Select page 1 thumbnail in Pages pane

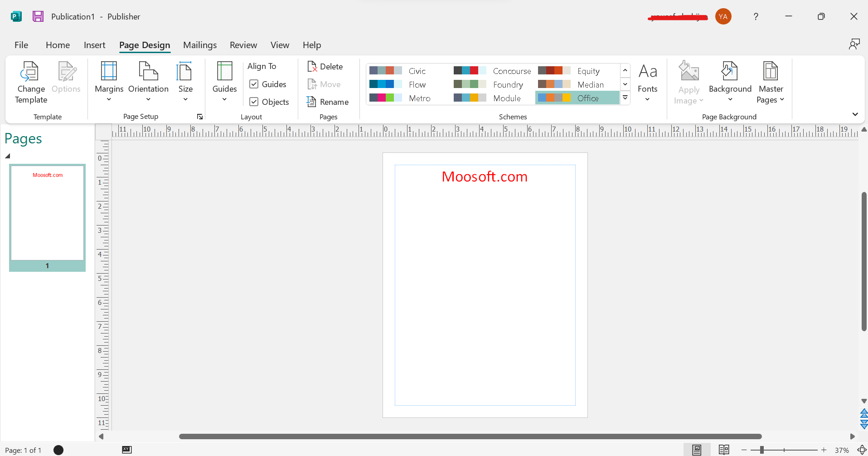tap(47, 217)
